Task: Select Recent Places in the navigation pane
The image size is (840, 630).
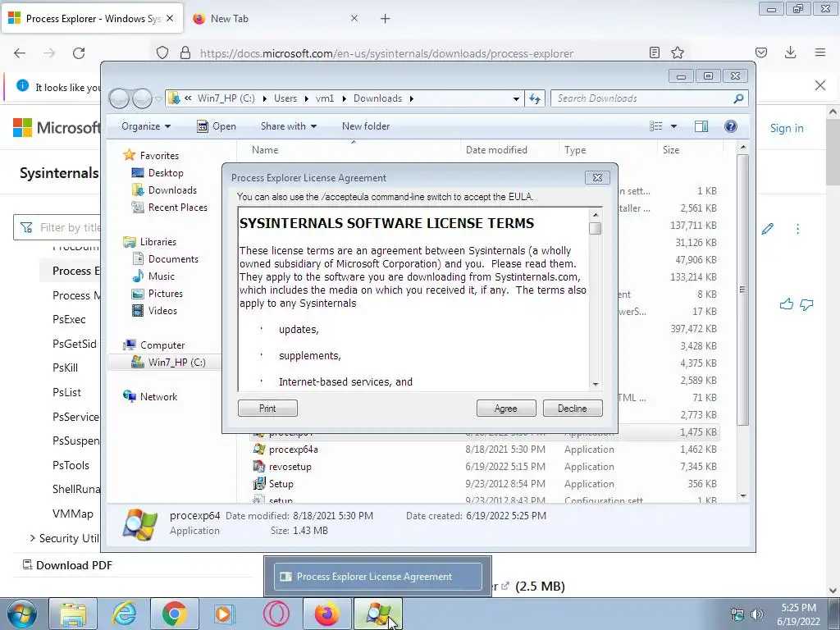Action: pos(178,208)
